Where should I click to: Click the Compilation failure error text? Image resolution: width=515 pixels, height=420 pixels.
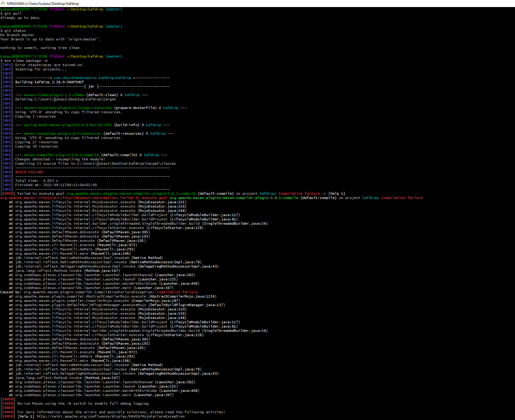[299, 193]
